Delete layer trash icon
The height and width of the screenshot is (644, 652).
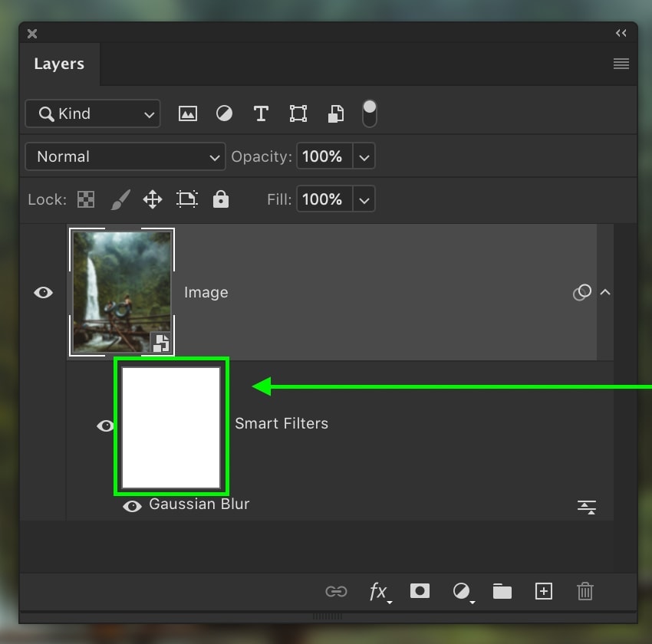[584, 591]
